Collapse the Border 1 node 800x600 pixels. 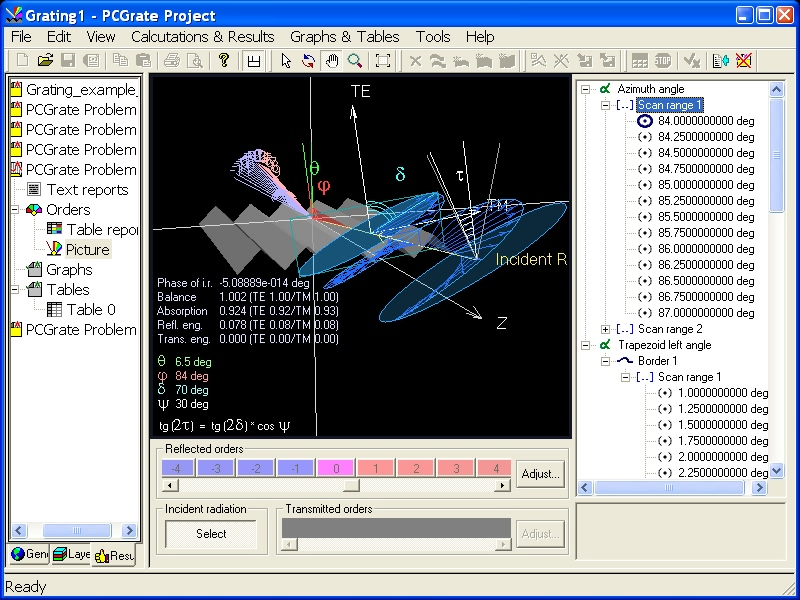[x=606, y=361]
